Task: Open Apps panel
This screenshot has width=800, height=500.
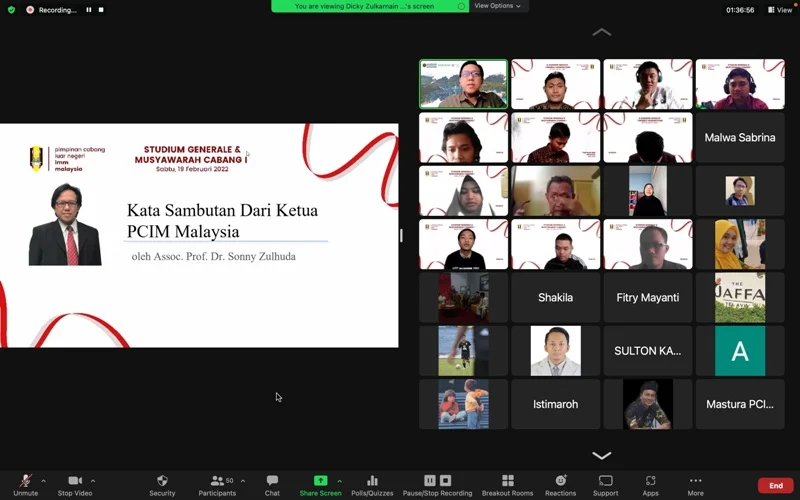Action: 650,485
